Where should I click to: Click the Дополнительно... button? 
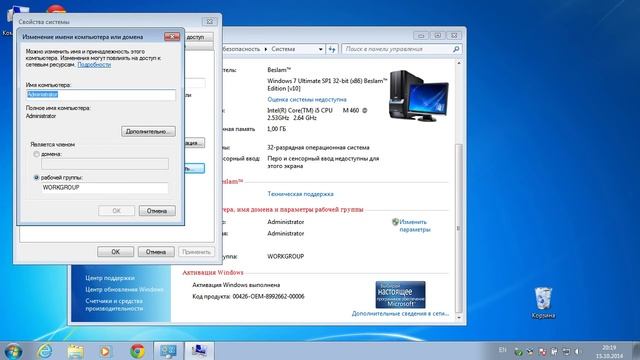point(148,131)
